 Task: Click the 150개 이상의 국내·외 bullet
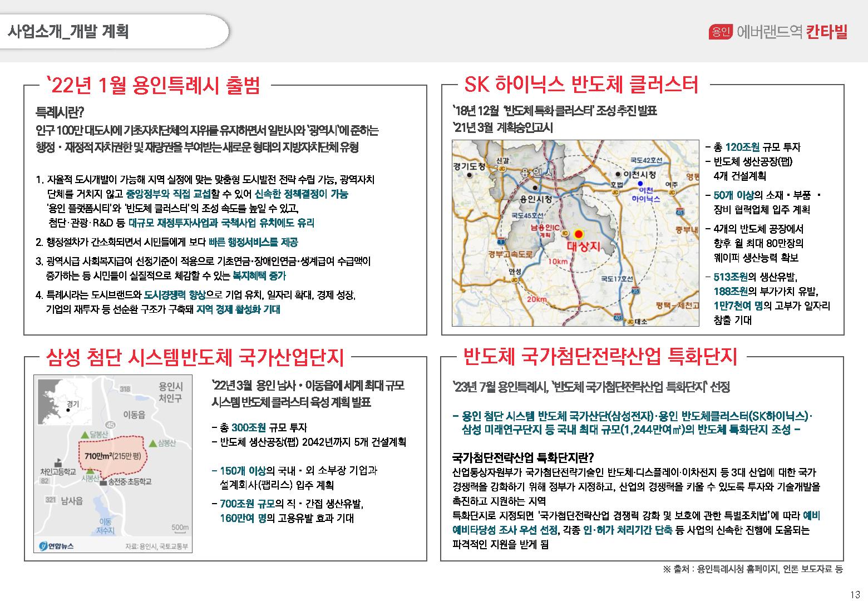(x=294, y=478)
